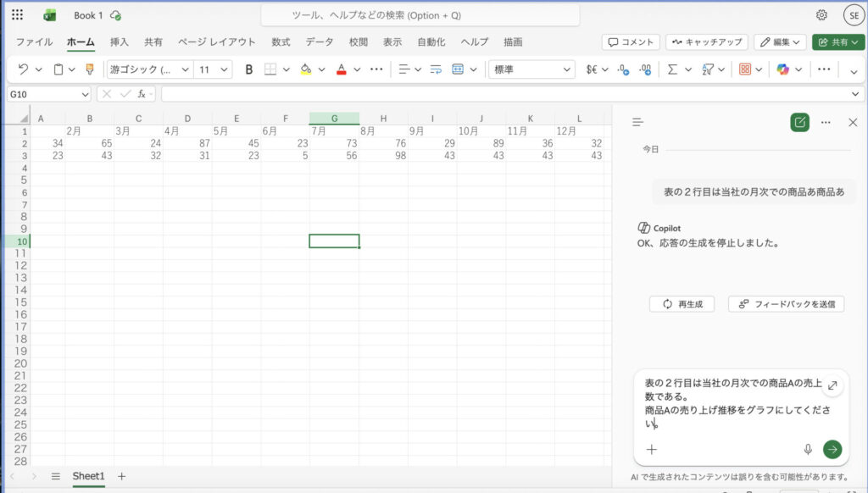Viewport: 868px width, 493px height.
Task: Click the AutoSum sigma icon
Action: [x=672, y=69]
